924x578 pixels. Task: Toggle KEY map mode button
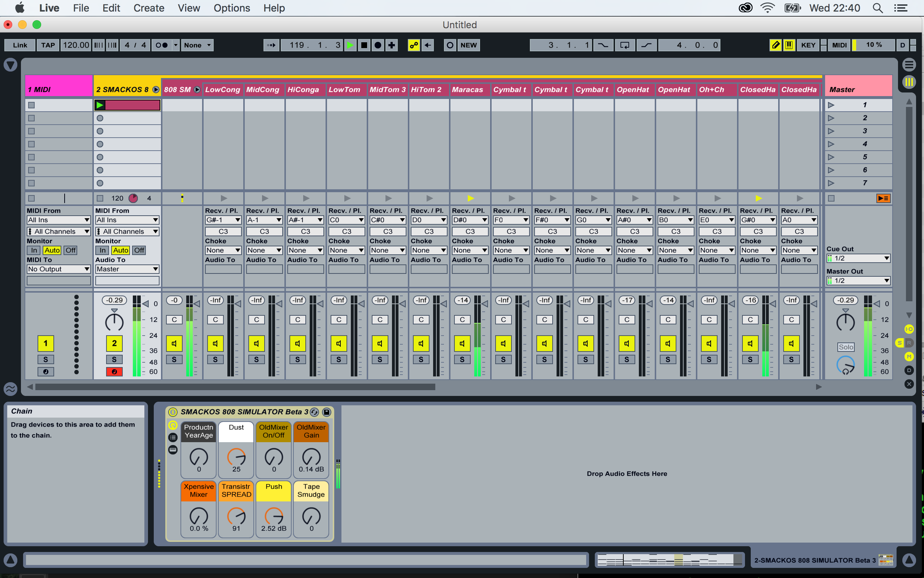(808, 45)
